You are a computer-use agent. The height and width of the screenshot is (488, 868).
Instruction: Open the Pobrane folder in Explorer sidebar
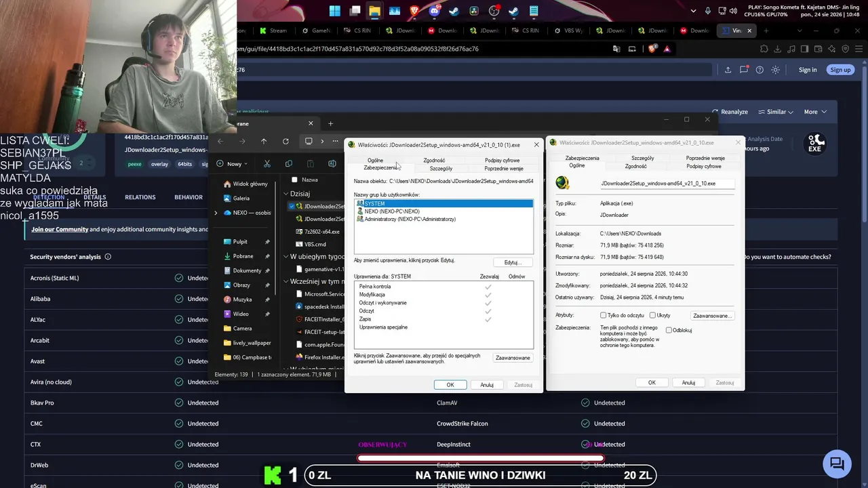[243, 256]
